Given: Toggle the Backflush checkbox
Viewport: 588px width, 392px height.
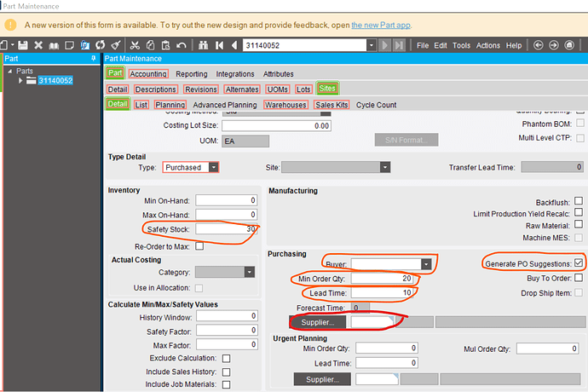Looking at the screenshot, I should [579, 201].
